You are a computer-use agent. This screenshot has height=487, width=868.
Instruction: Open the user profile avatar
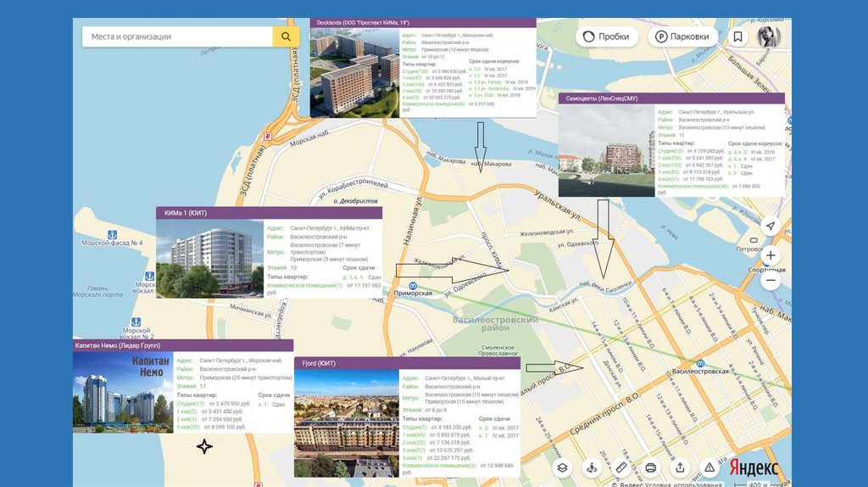tap(768, 37)
